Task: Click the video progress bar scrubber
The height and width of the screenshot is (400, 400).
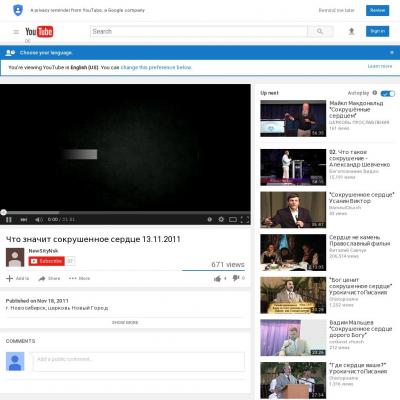Action: point(3,212)
